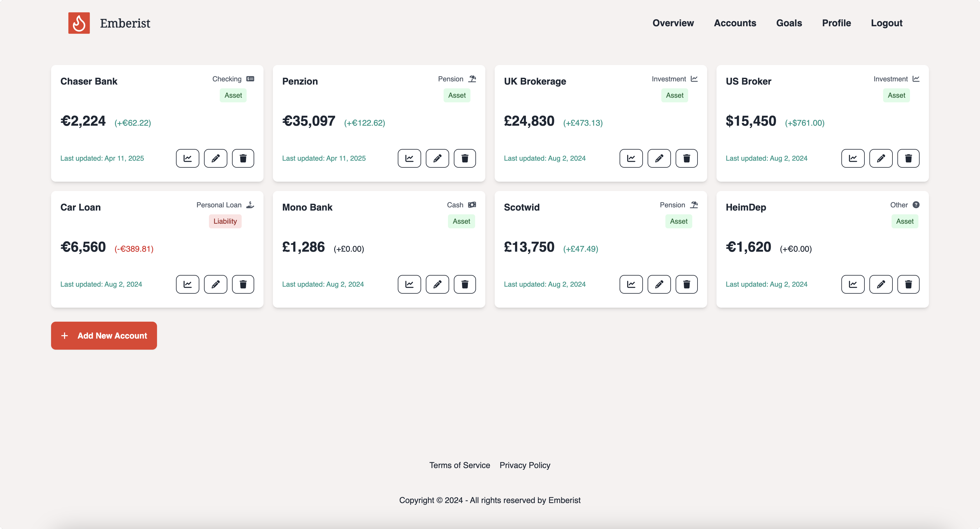980x529 pixels.
Task: Remove the Car Loan account
Action: [x=243, y=284]
